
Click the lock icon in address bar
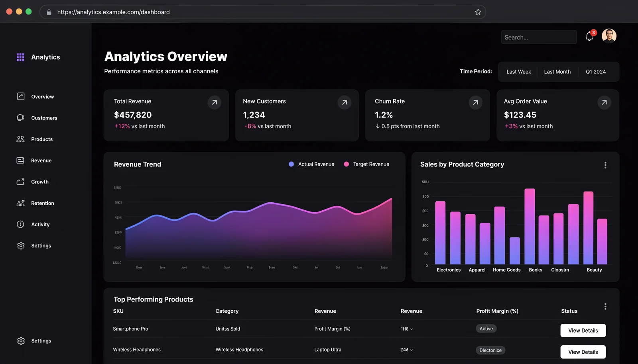click(49, 12)
